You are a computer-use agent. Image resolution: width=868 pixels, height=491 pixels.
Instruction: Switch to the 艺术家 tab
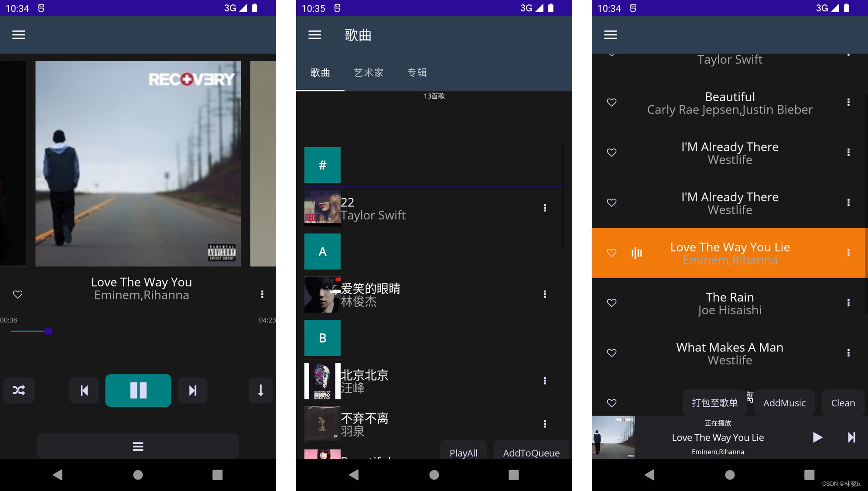(369, 72)
